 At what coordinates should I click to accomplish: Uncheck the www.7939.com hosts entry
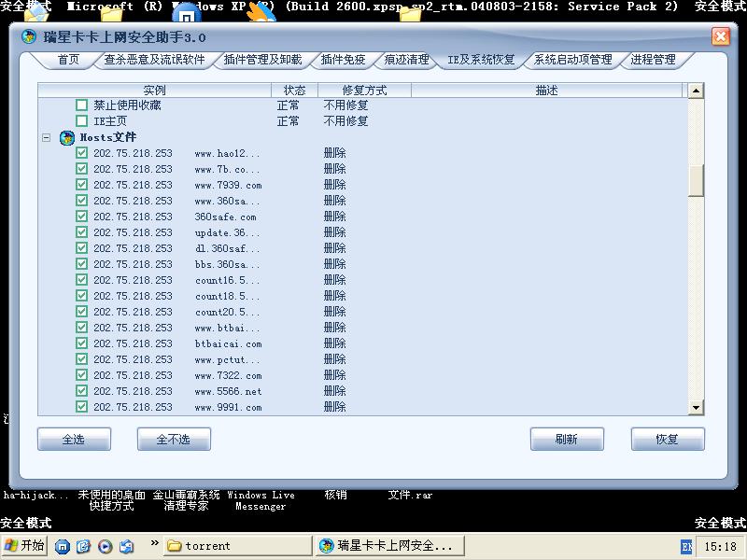(x=82, y=184)
